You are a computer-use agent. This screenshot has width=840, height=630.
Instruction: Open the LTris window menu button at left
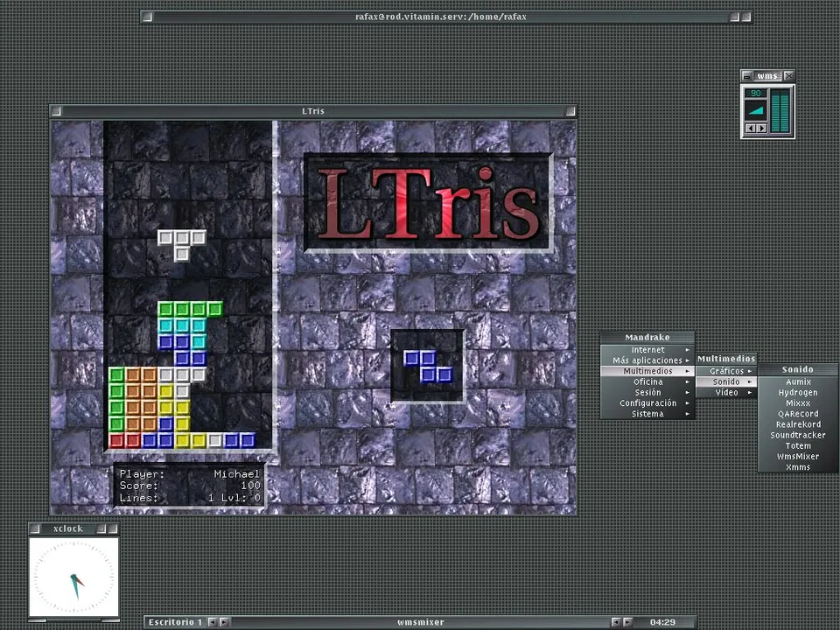(x=56, y=111)
